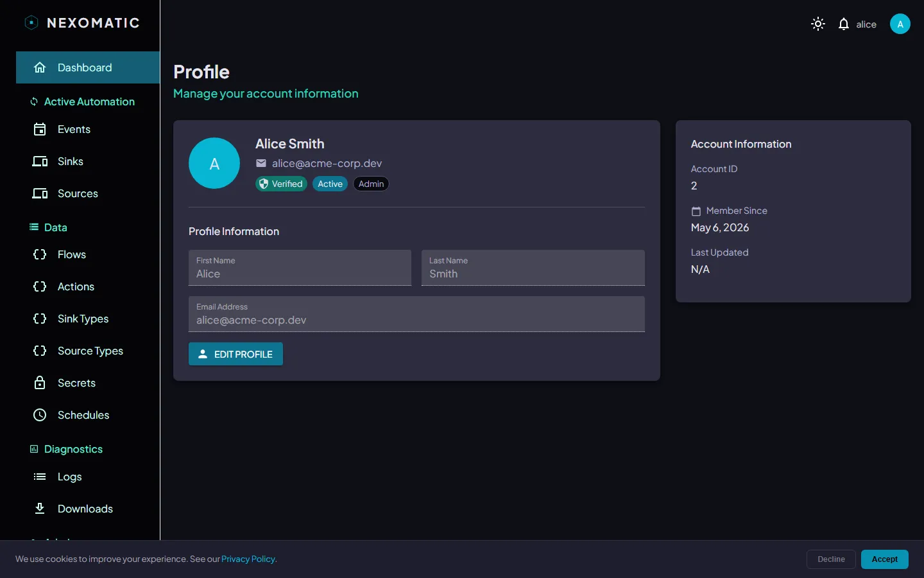
Task: Open Flows page
Action: [88, 254]
